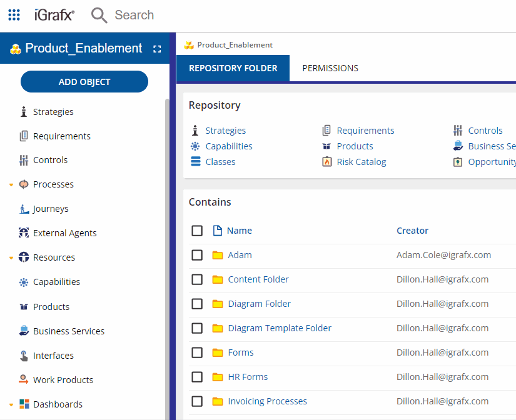516x420 pixels.
Task: Click the Work Products sidebar icon
Action: [x=24, y=380]
